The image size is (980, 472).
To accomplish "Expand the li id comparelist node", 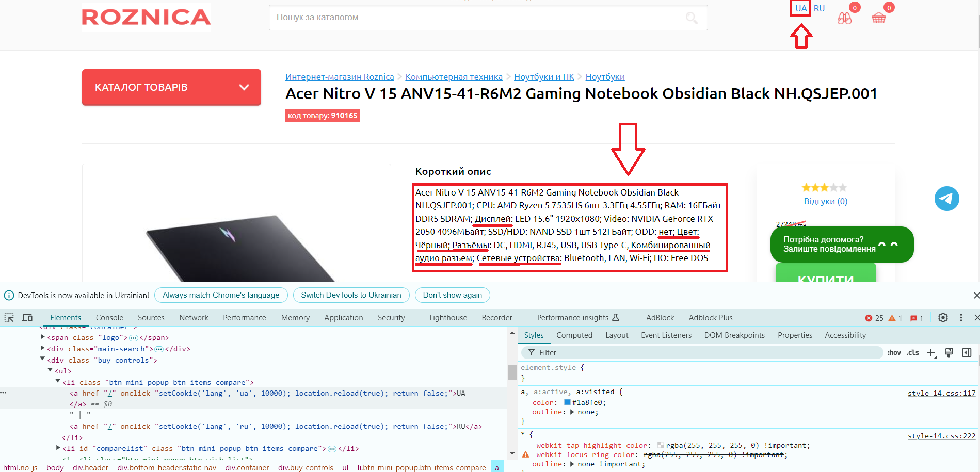I will 58,448.
